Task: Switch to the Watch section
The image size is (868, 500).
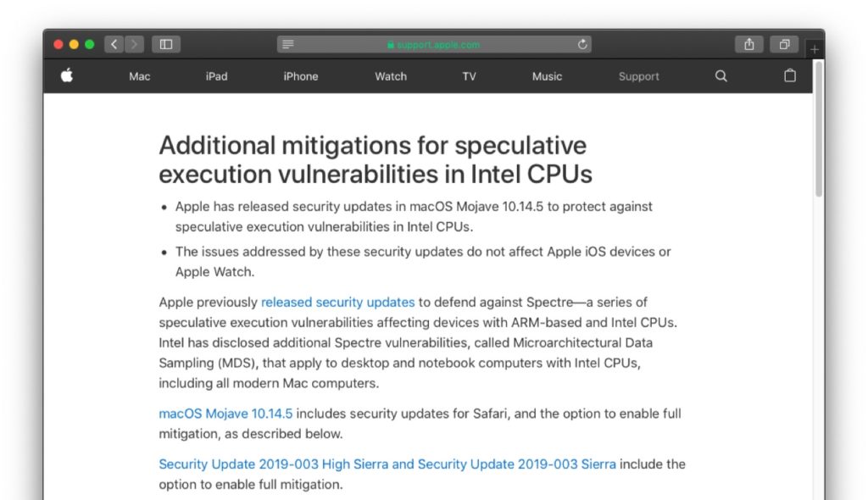Action: tap(390, 76)
